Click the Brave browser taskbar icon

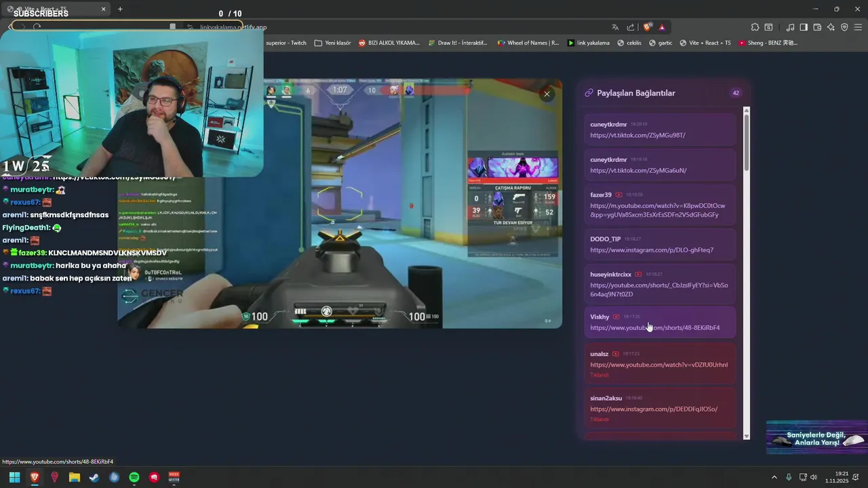pyautogui.click(x=35, y=477)
